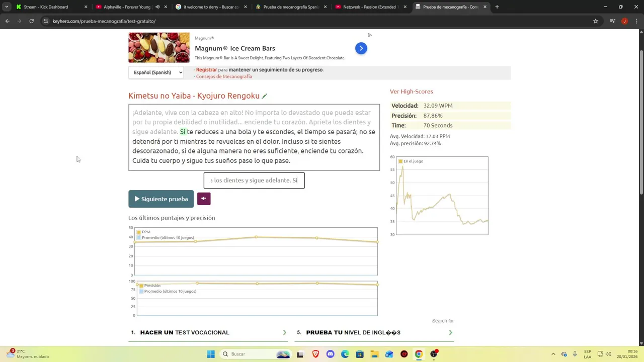
Task: Open the Microsoft Store taskbar icon
Action: [x=360, y=354]
